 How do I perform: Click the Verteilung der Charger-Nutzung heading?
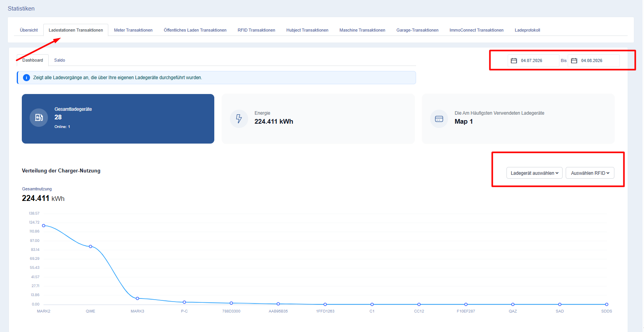pos(61,170)
